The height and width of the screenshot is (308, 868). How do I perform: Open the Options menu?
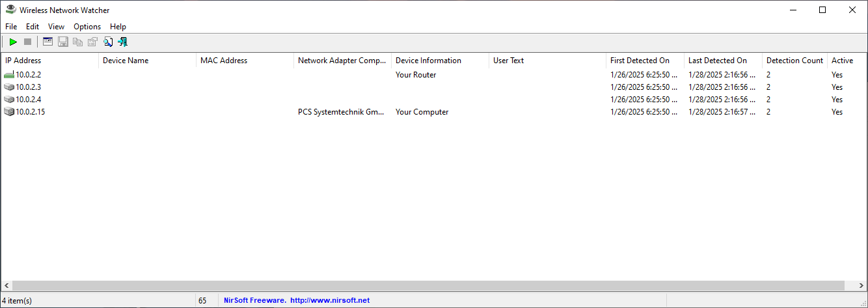tap(87, 27)
